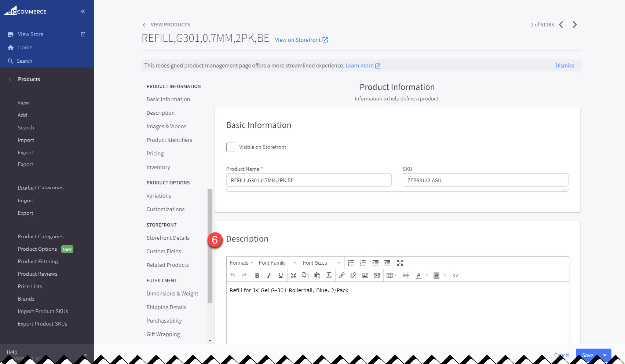The width and height of the screenshot is (625, 364).
Task: Dismiss the redesigned page banner
Action: [x=564, y=66]
